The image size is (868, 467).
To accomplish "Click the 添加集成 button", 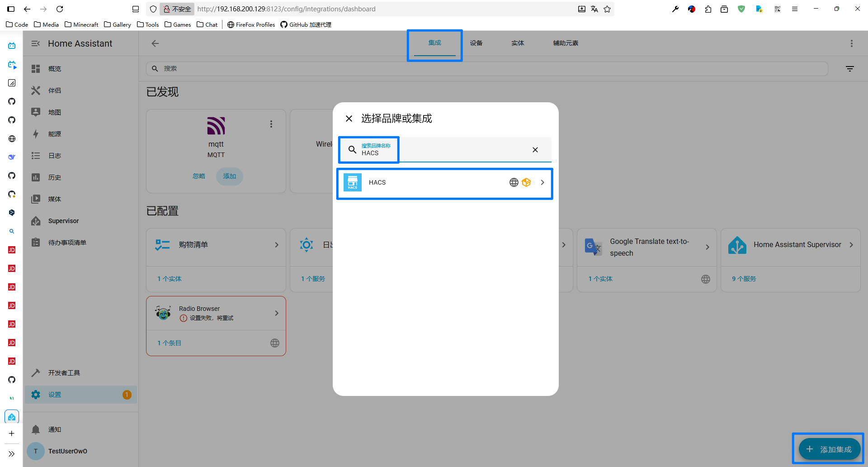I will [x=829, y=449].
